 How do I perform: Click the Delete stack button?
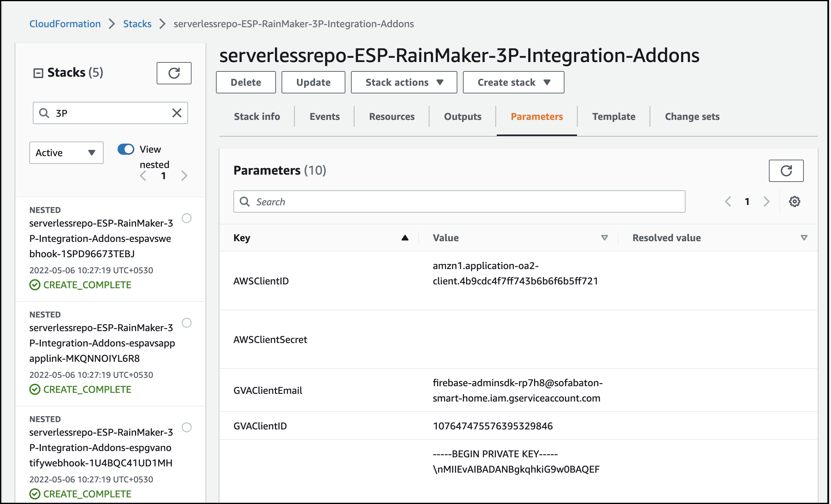(x=246, y=82)
